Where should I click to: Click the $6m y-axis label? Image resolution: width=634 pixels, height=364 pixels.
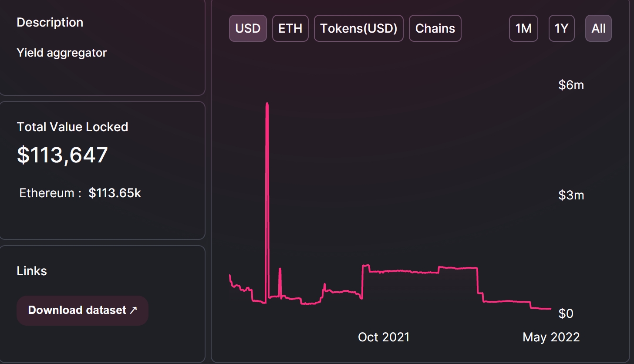571,85
